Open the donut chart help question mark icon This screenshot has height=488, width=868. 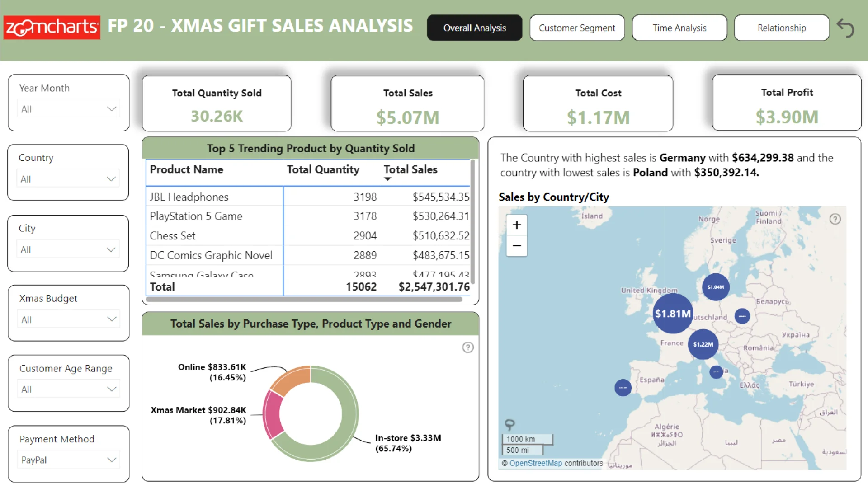pos(468,347)
